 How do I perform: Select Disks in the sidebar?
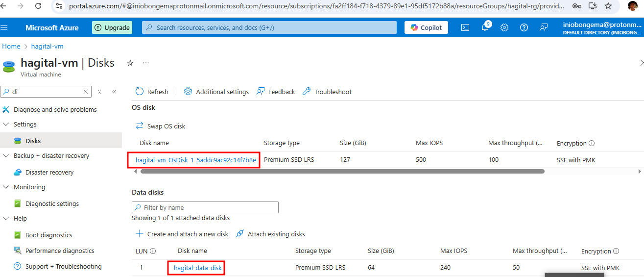(x=33, y=141)
